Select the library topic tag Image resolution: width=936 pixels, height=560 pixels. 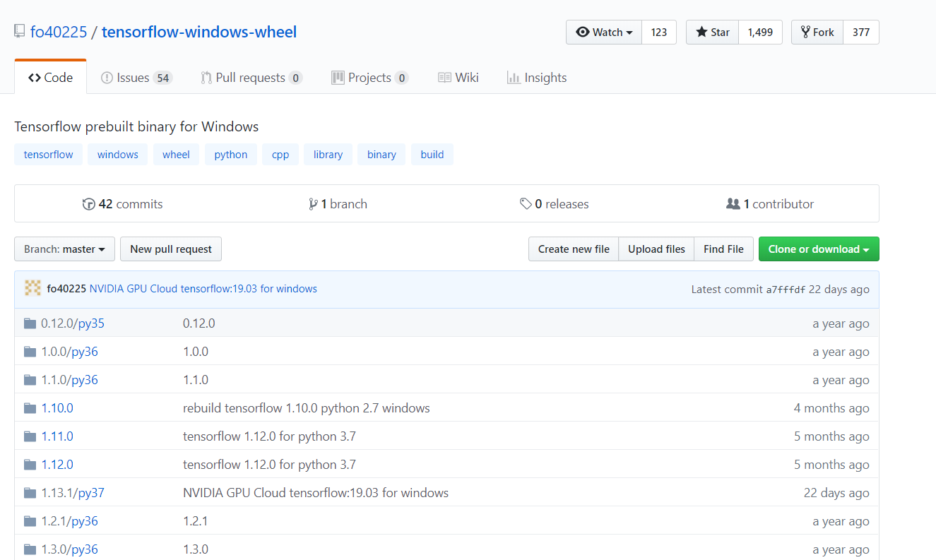(x=328, y=155)
